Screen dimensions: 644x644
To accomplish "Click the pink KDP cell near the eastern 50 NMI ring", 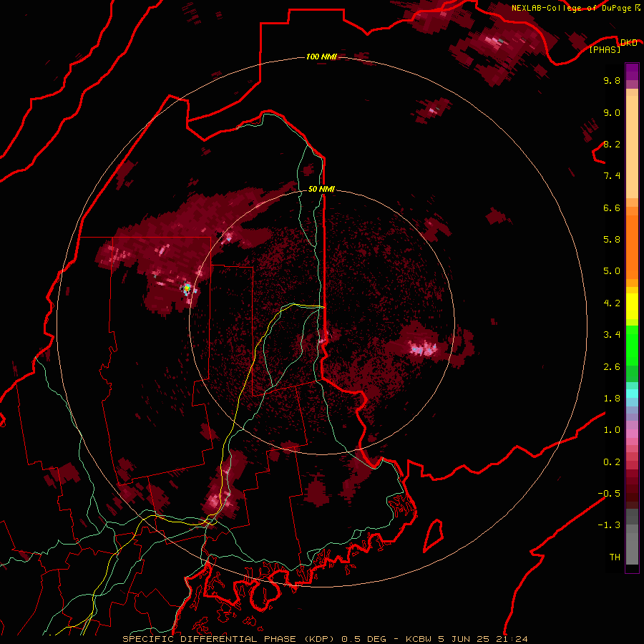I will coord(423,349).
